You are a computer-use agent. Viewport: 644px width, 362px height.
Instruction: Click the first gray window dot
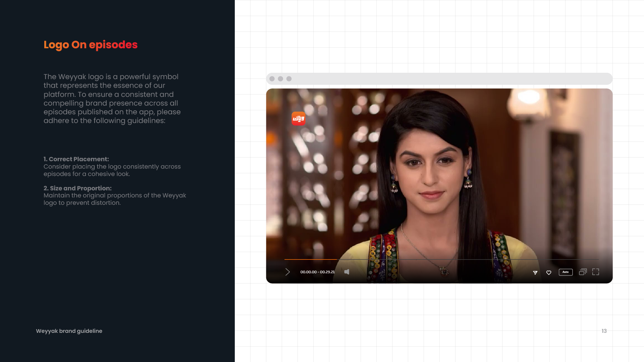272,79
